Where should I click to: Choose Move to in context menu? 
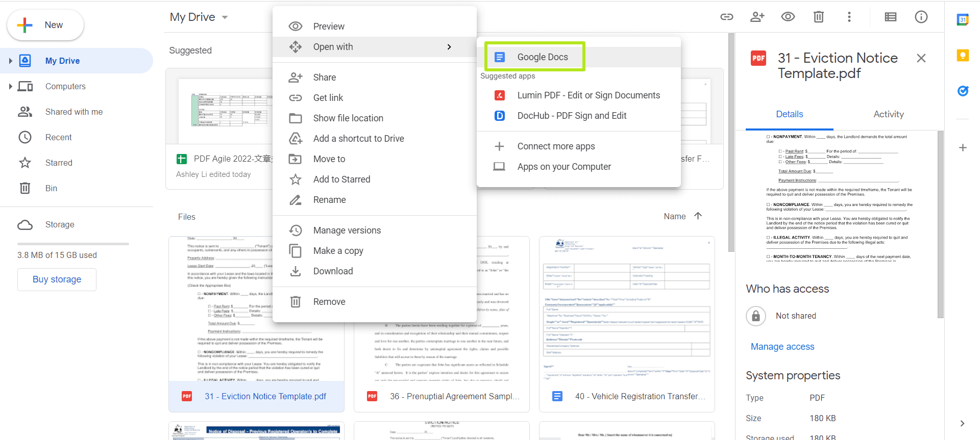(375, 159)
